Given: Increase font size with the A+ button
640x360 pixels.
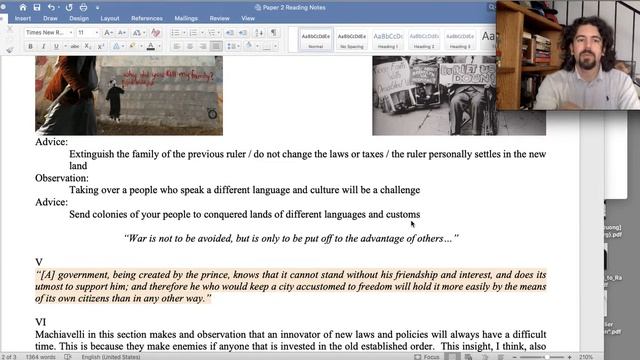Looking at the screenshot, I should tap(108, 32).
